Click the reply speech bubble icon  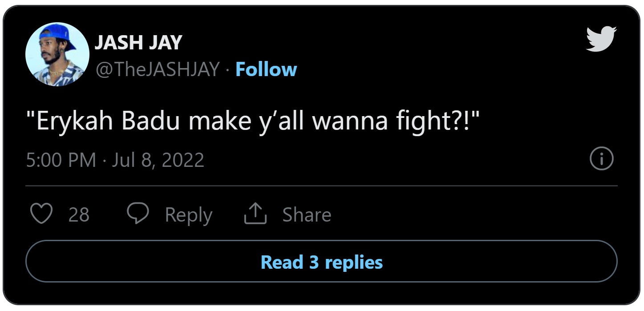click(138, 214)
